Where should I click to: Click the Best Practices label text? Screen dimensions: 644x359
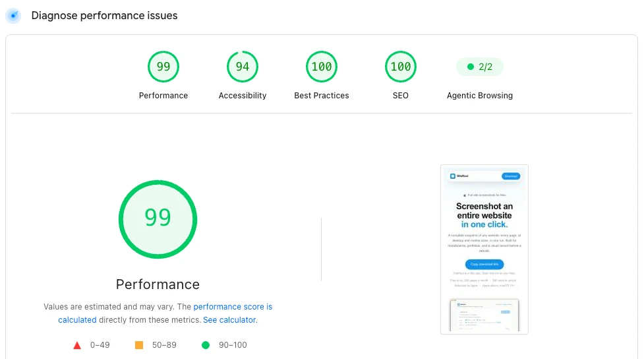coord(322,96)
